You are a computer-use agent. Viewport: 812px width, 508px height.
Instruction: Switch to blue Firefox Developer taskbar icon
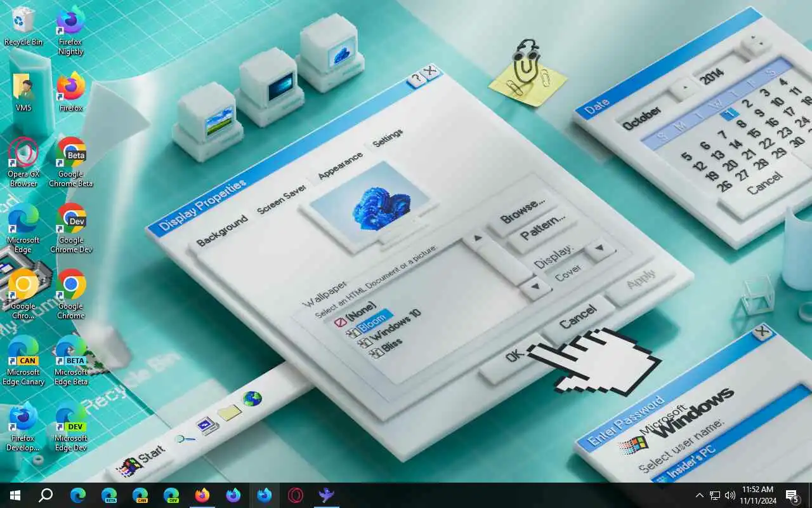265,495
